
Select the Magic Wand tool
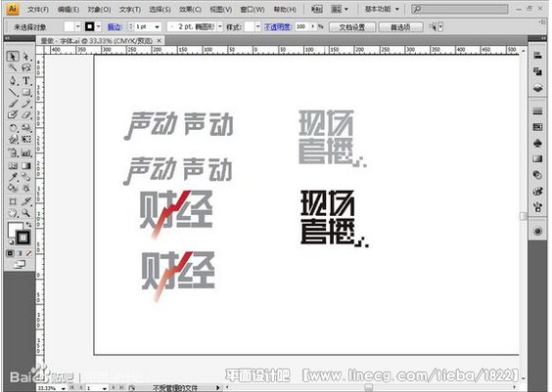coord(13,67)
